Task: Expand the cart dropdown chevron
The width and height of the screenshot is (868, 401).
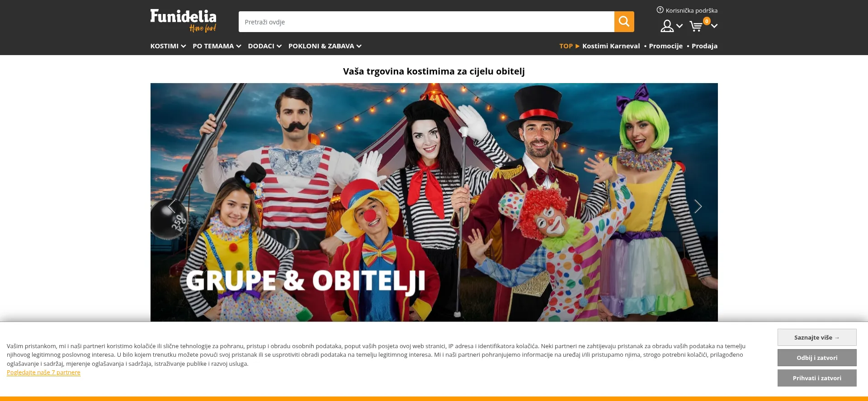Action: (x=714, y=26)
